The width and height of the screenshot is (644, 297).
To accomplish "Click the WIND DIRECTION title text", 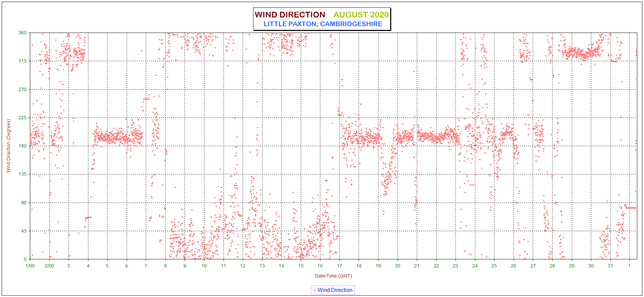I will (290, 15).
